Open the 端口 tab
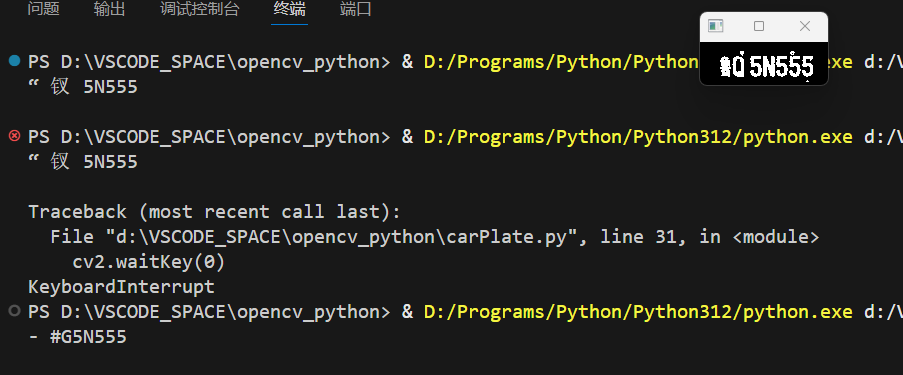 pos(356,10)
